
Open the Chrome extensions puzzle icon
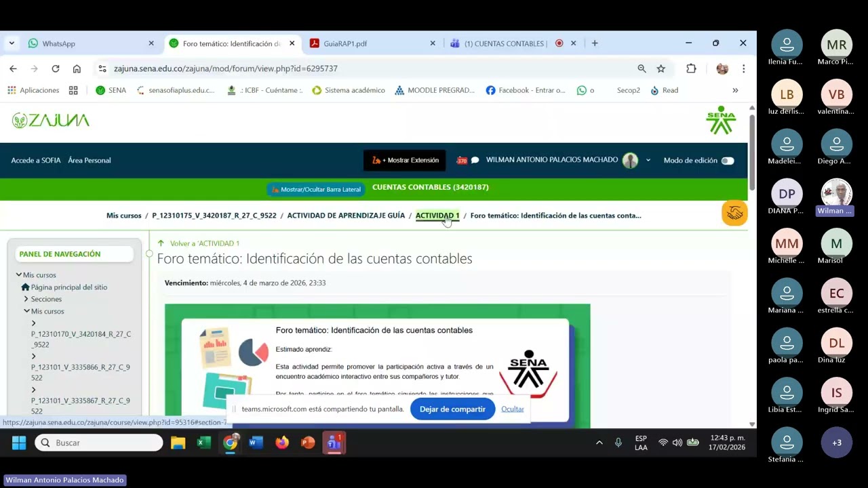point(691,68)
